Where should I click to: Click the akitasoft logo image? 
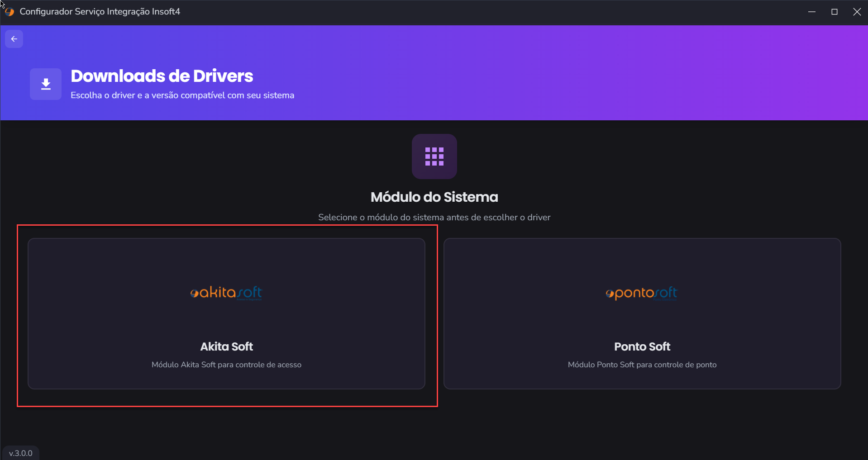(x=226, y=293)
